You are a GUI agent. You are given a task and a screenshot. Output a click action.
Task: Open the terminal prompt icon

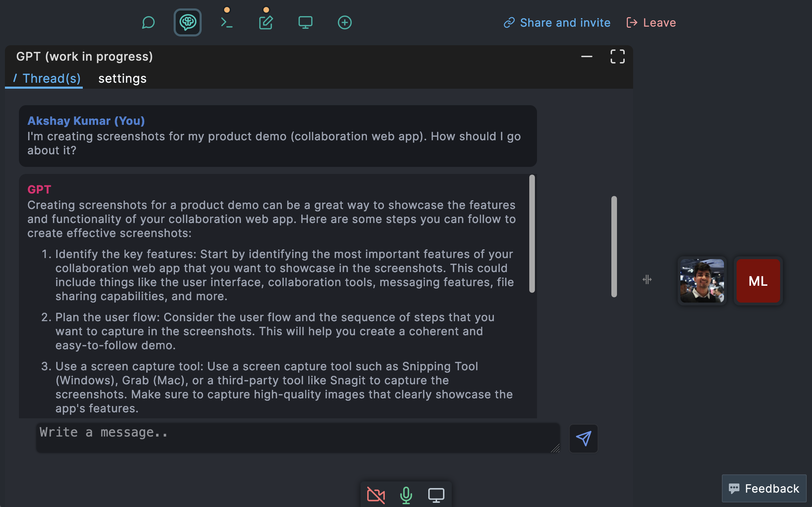[227, 23]
